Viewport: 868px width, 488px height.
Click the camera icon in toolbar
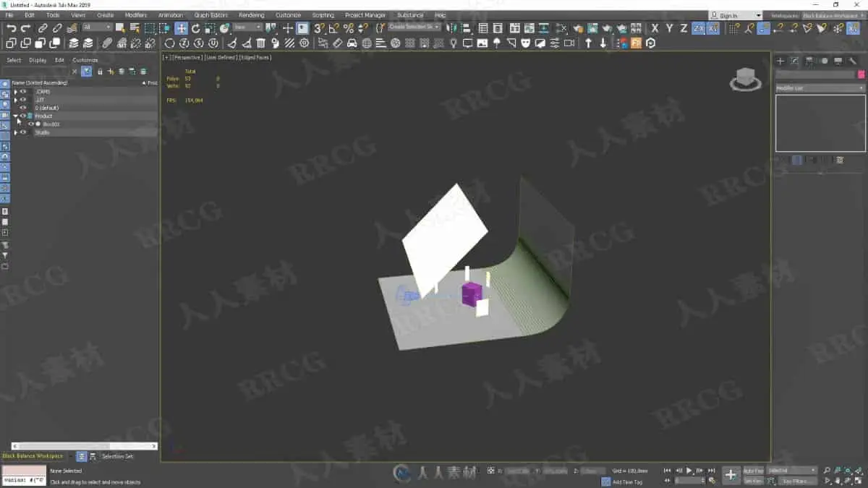pyautogui.click(x=569, y=43)
